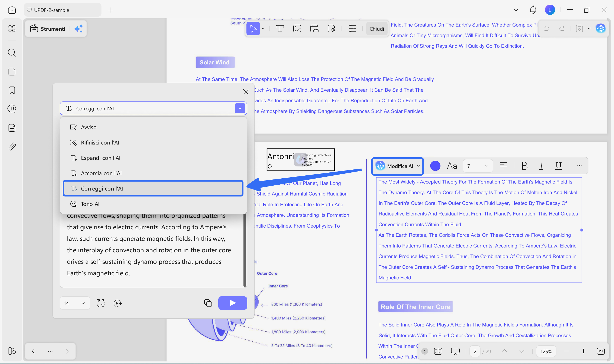Image resolution: width=614 pixels, height=364 pixels.
Task: Copy the AI result text
Action: click(208, 303)
